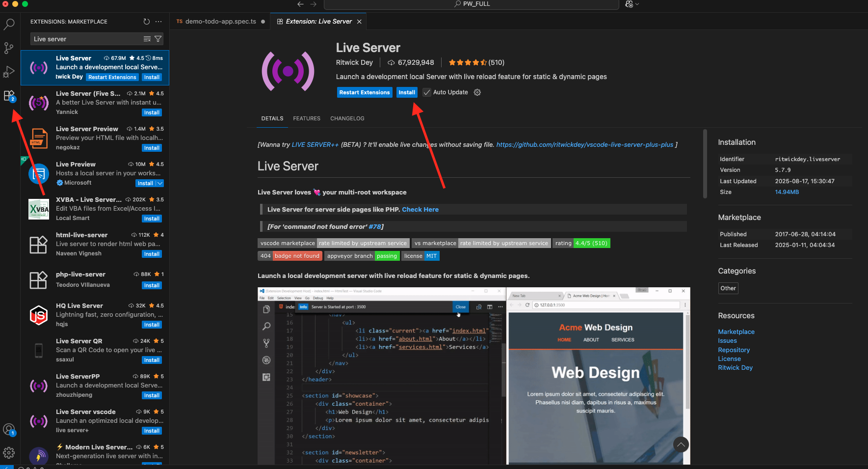Go back using the navigation arrow
Image resolution: width=868 pixels, height=469 pixels.
[300, 4]
